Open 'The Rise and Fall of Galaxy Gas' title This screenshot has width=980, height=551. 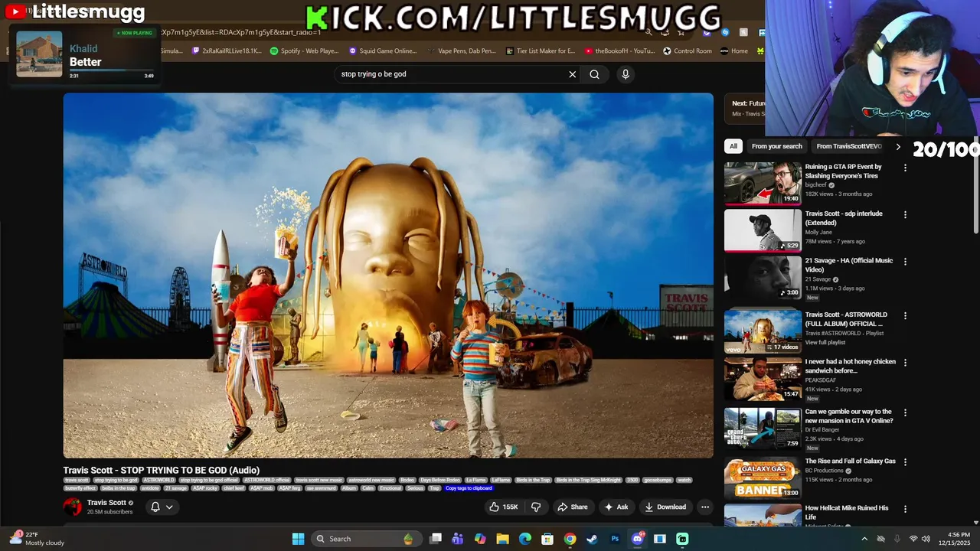click(x=850, y=461)
